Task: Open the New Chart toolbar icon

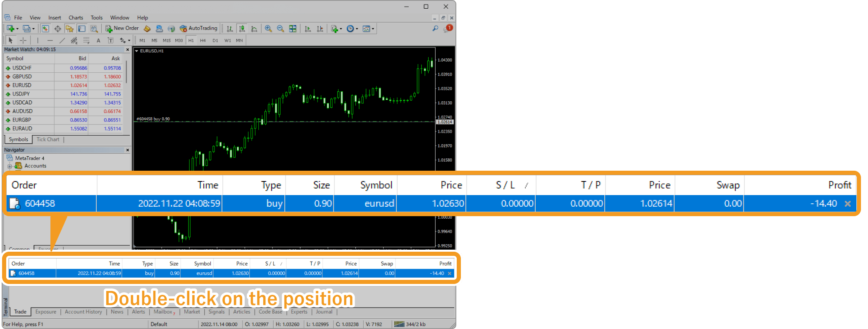Action: 11,29
